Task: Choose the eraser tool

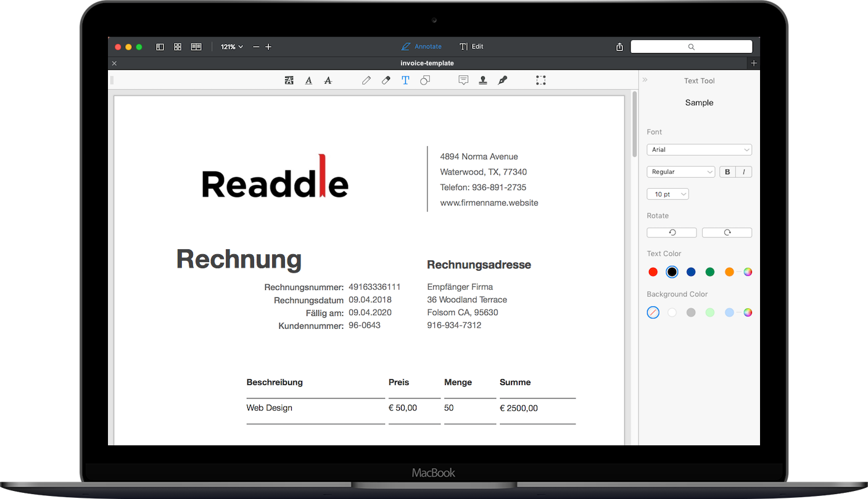Action: [386, 80]
